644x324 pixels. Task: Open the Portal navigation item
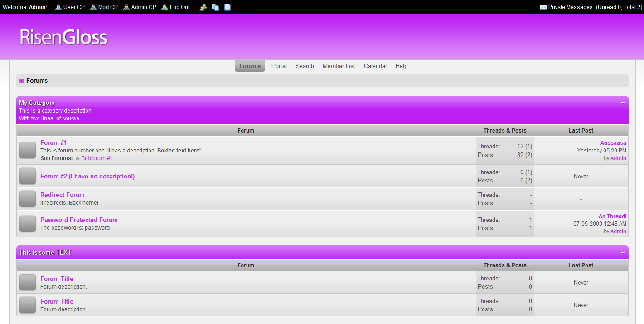click(279, 66)
